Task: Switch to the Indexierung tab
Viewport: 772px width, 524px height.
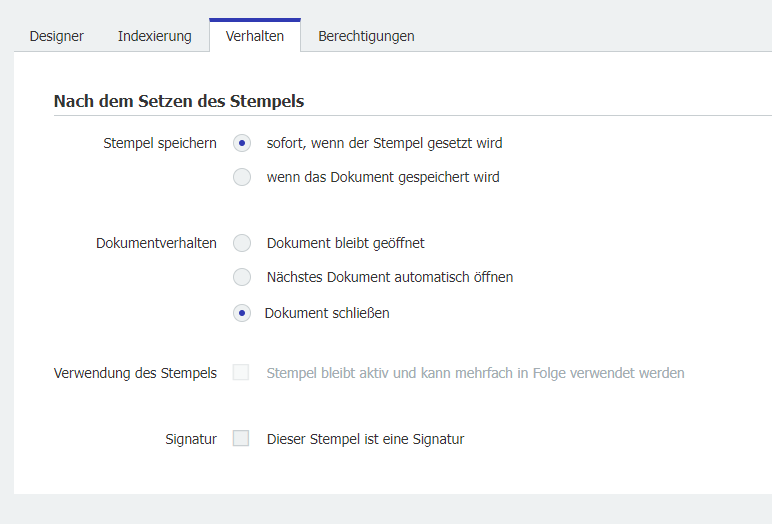Action: pos(154,36)
